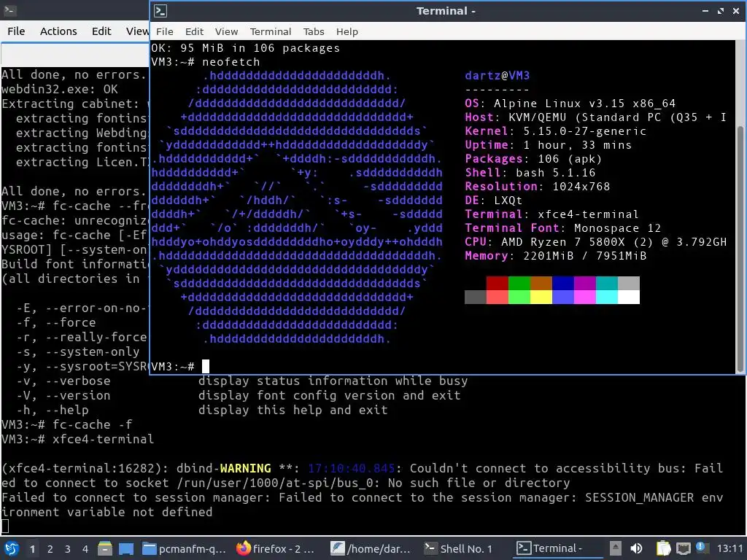This screenshot has width=747, height=560.
Task: Open the clipboard manager tray icon
Action: (x=663, y=548)
